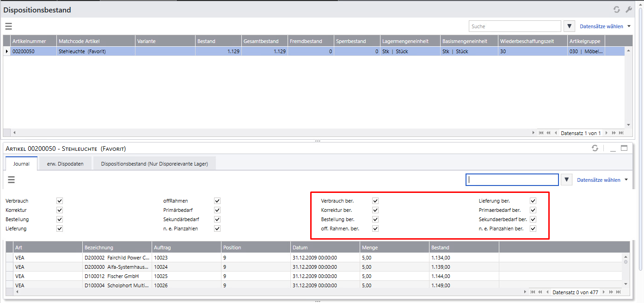Expand the row indicator arrow for article 00200050
Image resolution: width=644 pixels, height=303 pixels.
(6, 51)
